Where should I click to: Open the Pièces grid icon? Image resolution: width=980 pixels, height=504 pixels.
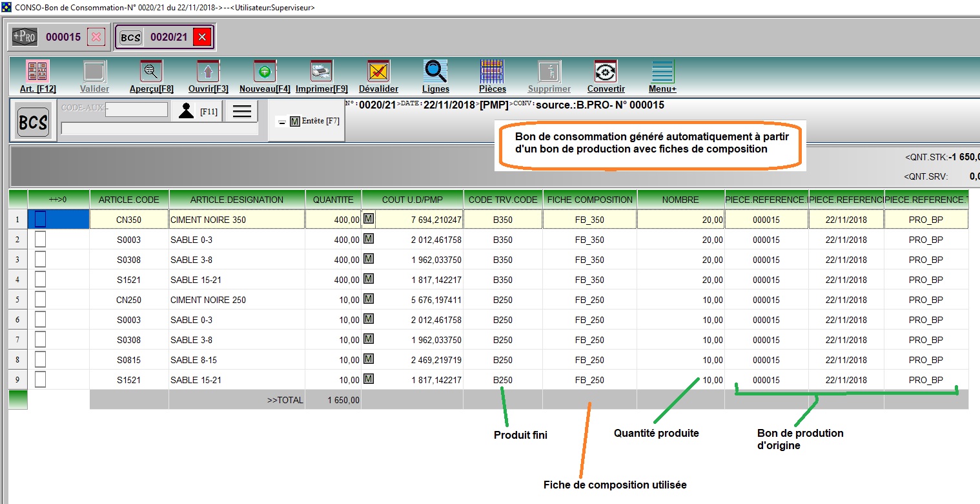coord(492,72)
